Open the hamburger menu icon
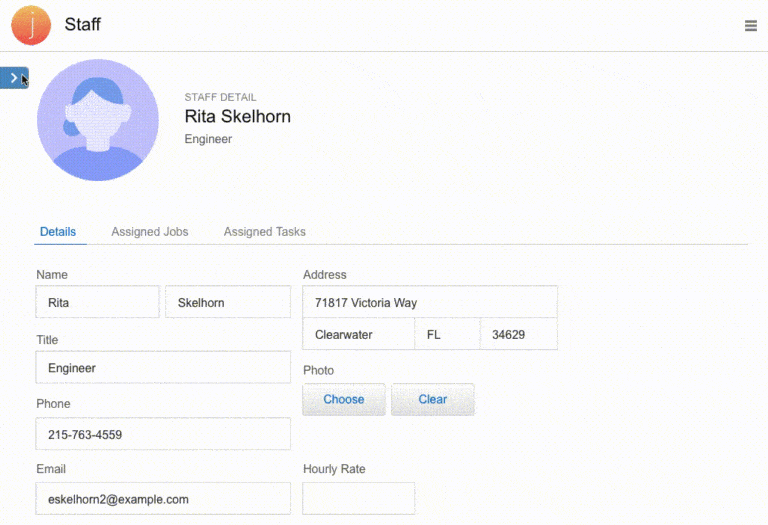The image size is (768, 525). pyautogui.click(x=750, y=26)
